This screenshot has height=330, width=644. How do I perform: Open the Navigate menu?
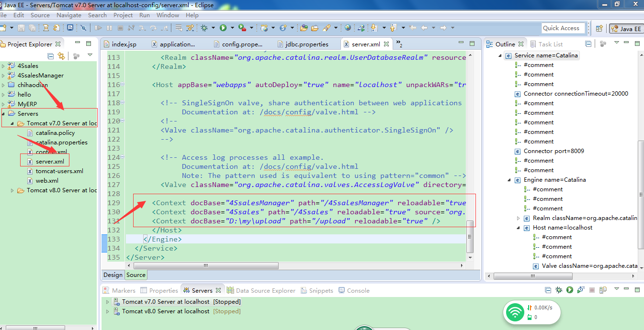(69, 15)
